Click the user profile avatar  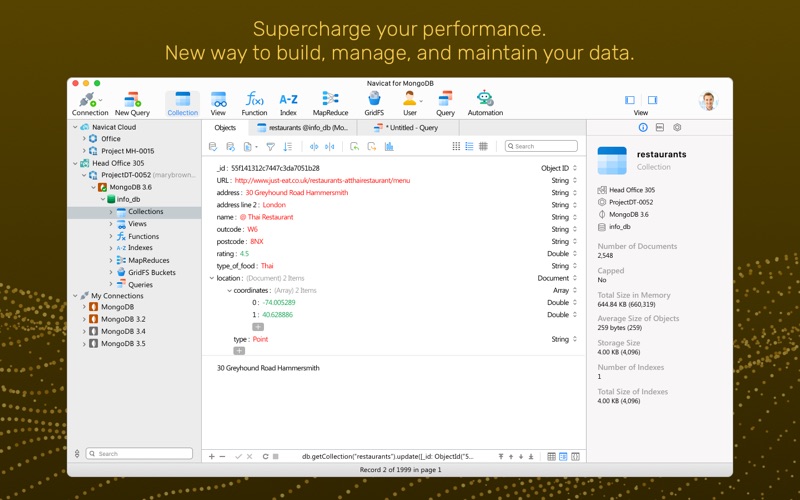[708, 101]
